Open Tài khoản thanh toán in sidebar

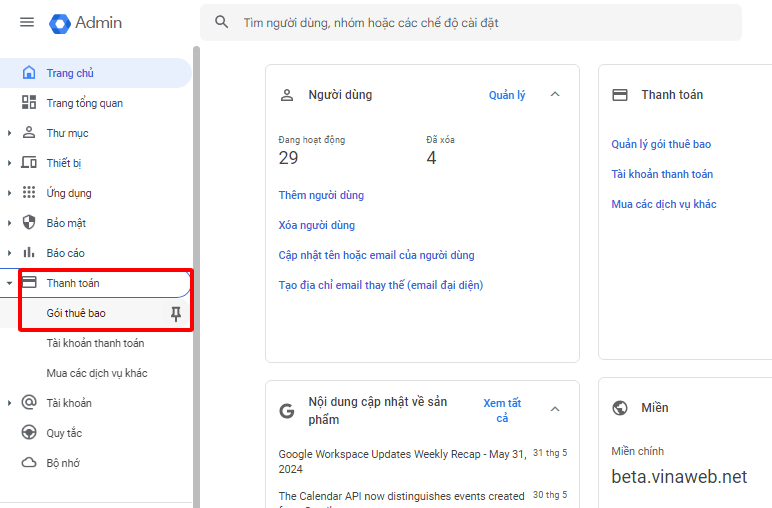pos(95,343)
